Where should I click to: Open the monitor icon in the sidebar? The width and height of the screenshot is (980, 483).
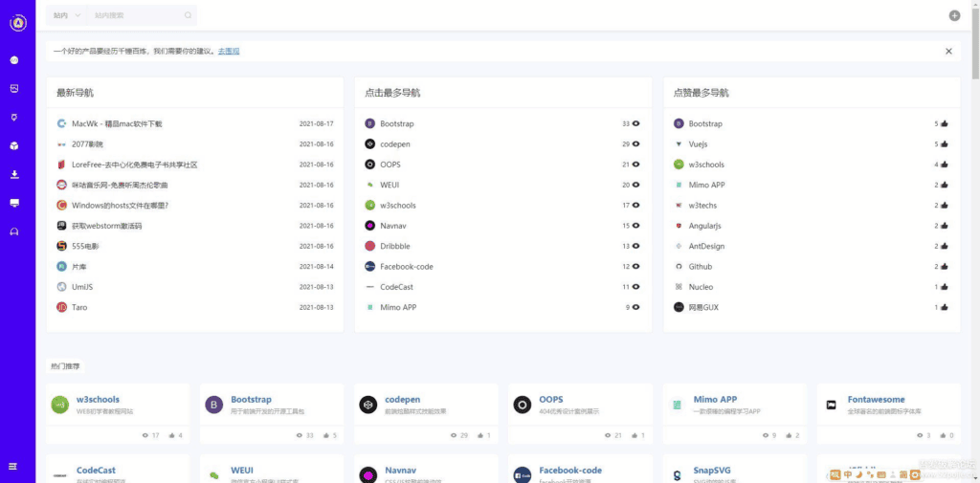pyautogui.click(x=14, y=203)
